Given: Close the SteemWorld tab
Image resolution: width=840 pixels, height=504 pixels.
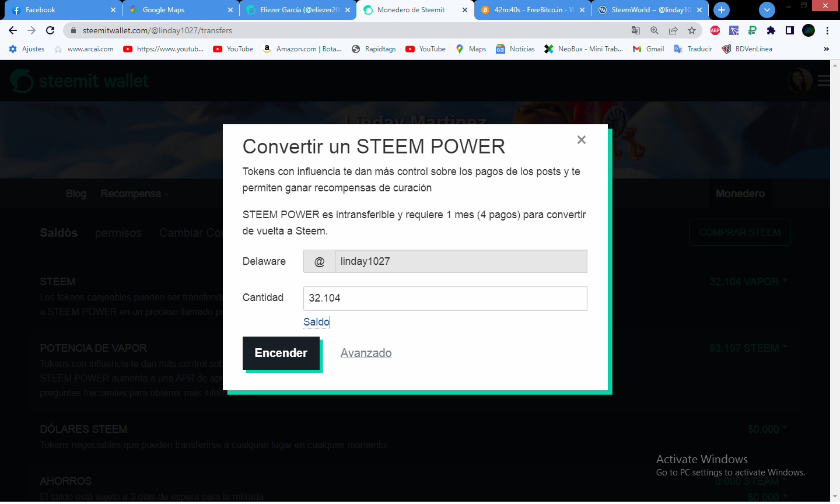Looking at the screenshot, I should (699, 10).
